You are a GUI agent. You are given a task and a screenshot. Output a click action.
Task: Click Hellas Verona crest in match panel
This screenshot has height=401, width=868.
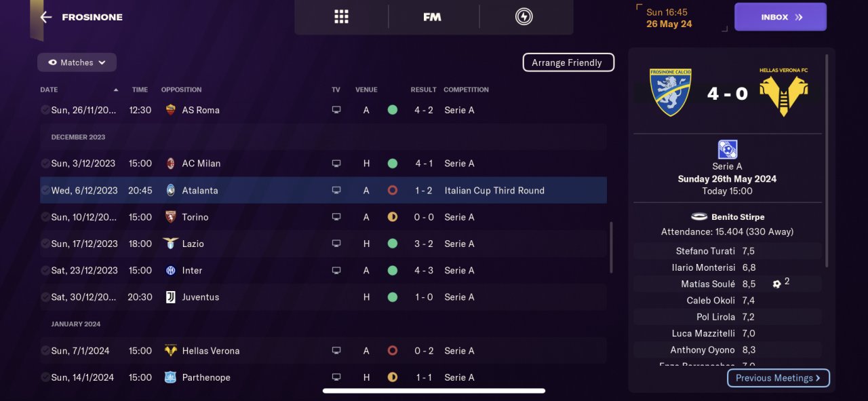coord(784,93)
